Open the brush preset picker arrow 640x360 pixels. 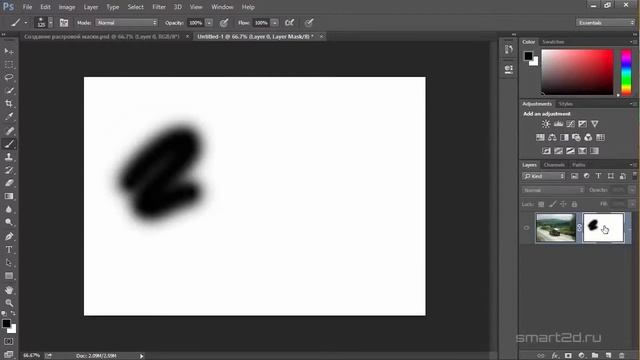[51, 23]
